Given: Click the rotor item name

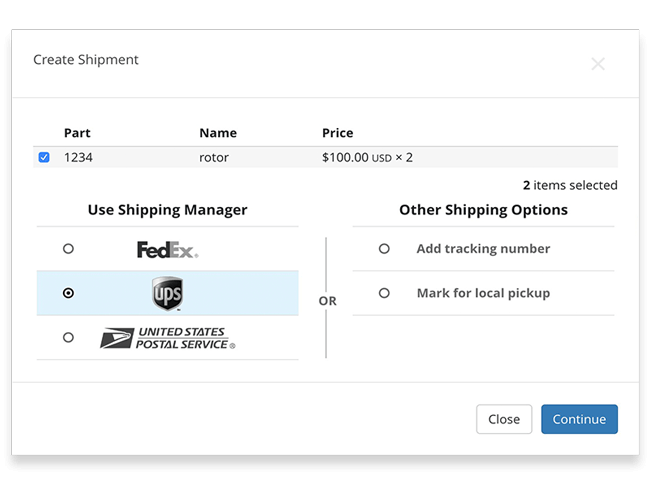Looking at the screenshot, I should tap(216, 157).
